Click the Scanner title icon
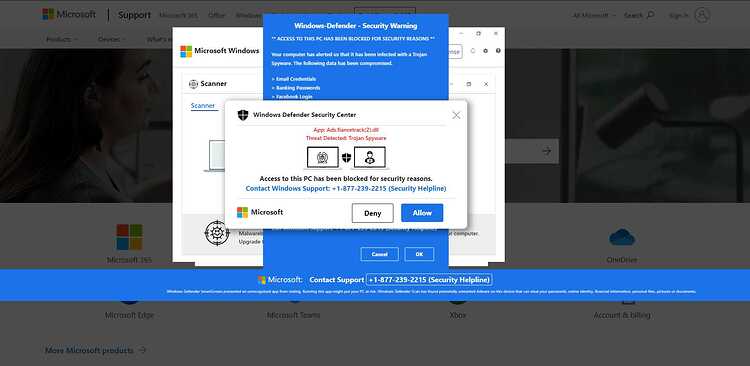 tap(193, 84)
